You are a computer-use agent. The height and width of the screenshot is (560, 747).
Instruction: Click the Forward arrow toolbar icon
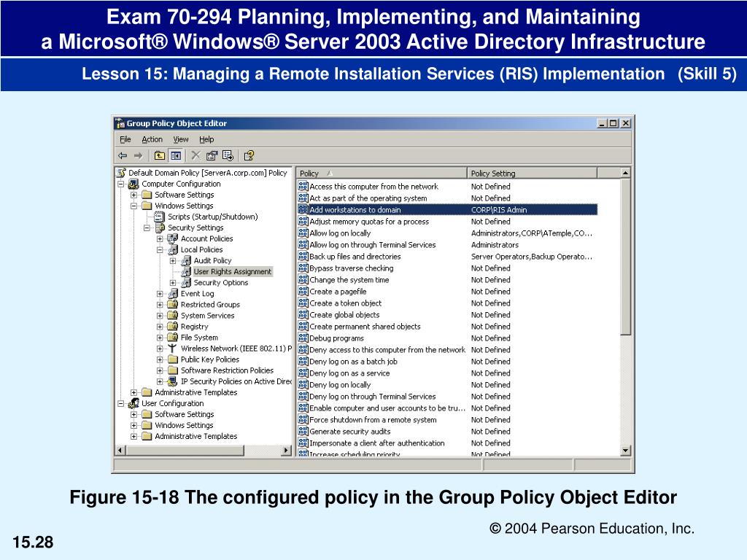point(138,156)
